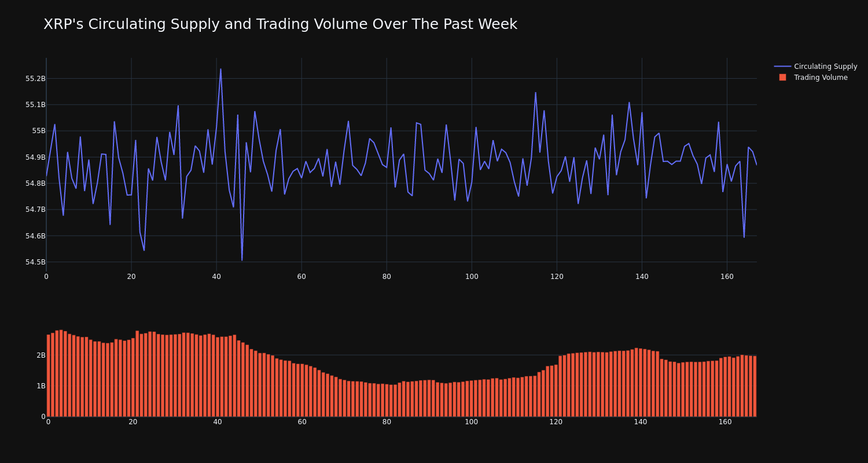The height and width of the screenshot is (463, 868).
Task: Click the volume bar at x=139 peak
Action: click(637, 383)
